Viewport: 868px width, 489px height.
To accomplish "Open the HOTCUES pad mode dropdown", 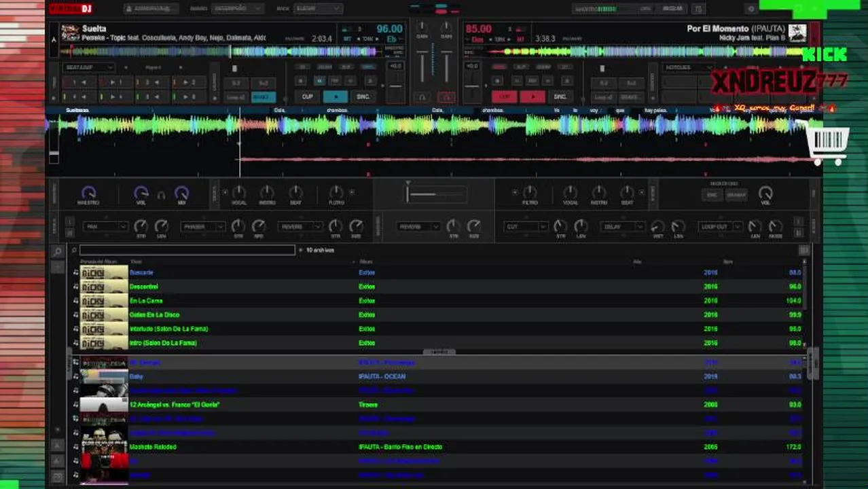I will point(688,67).
